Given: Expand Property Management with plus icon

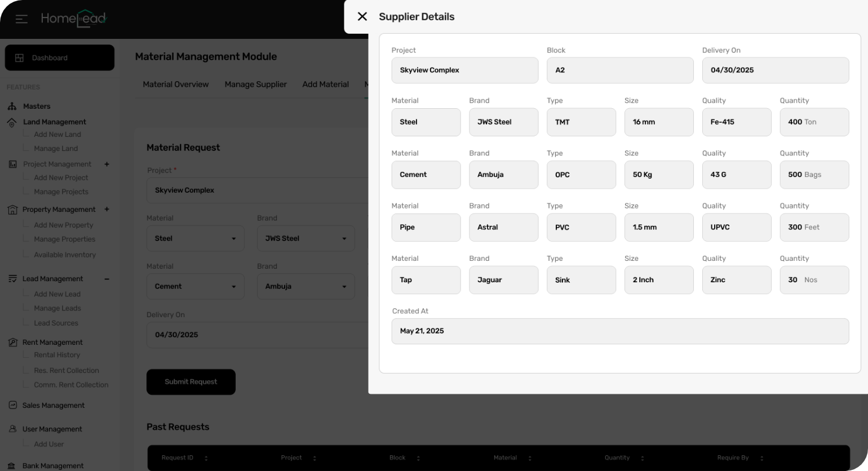Looking at the screenshot, I should point(107,209).
